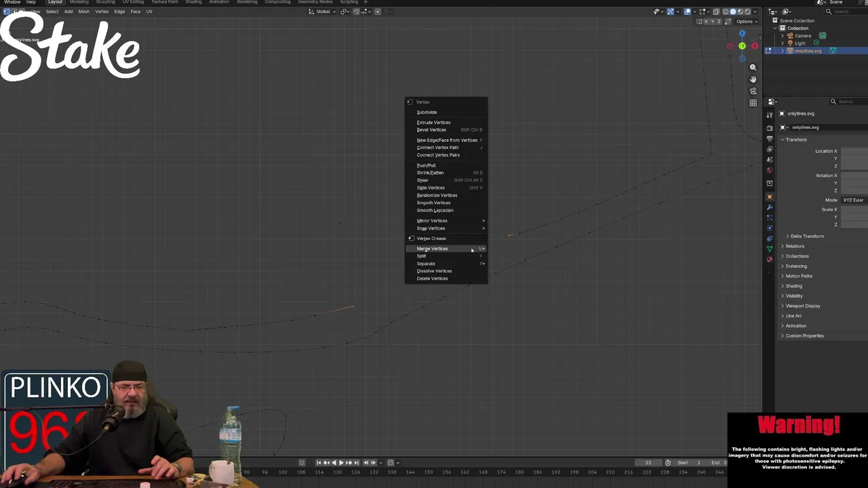Select material preview shading
Image resolution: width=868 pixels, height=488 pixels.
click(741, 12)
